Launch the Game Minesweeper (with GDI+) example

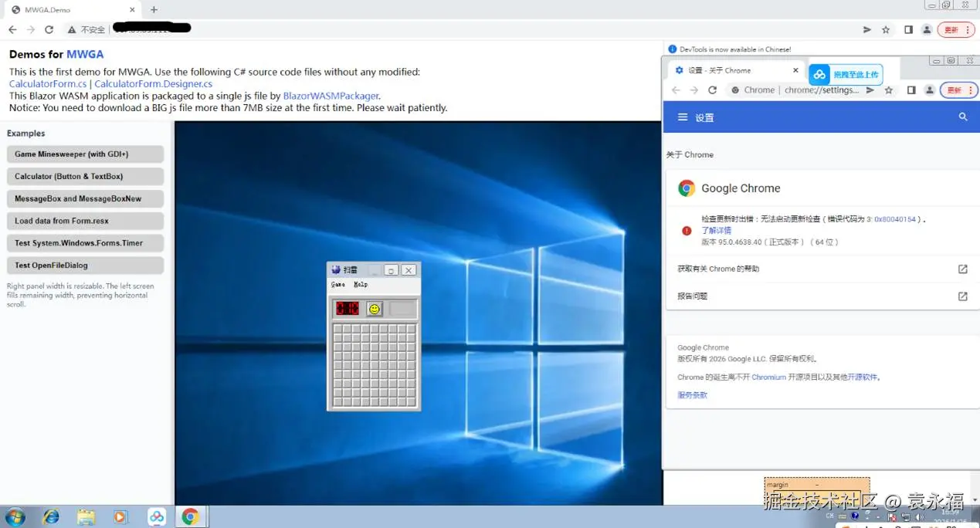pyautogui.click(x=85, y=154)
